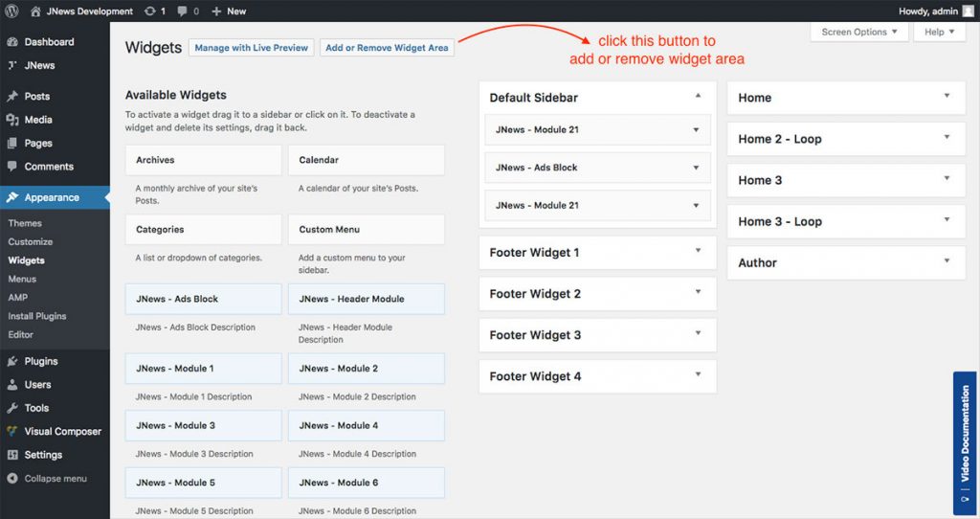Open the Screen Options dropdown
The height and width of the screenshot is (519, 980).
859,32
